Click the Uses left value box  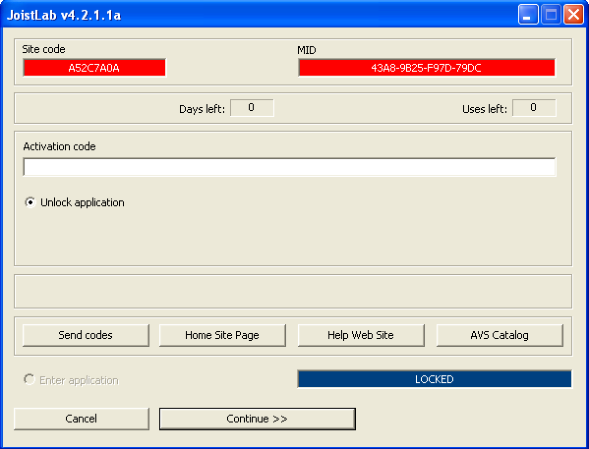point(534,108)
